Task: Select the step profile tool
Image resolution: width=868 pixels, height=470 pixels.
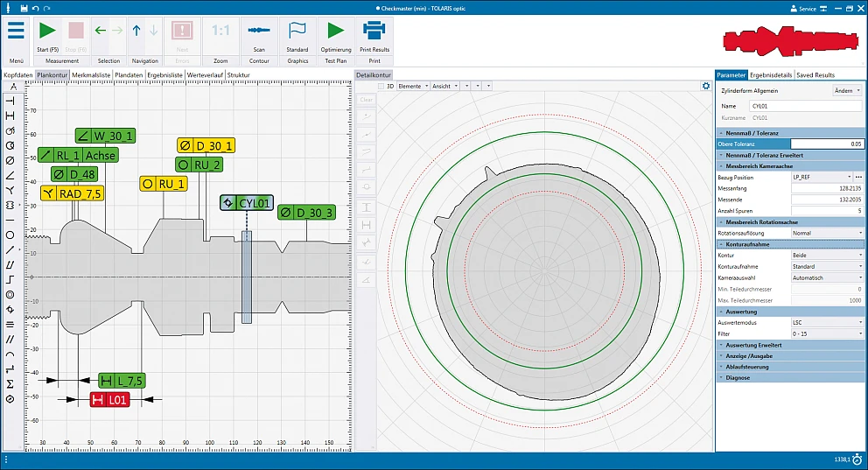Action: (x=10, y=279)
